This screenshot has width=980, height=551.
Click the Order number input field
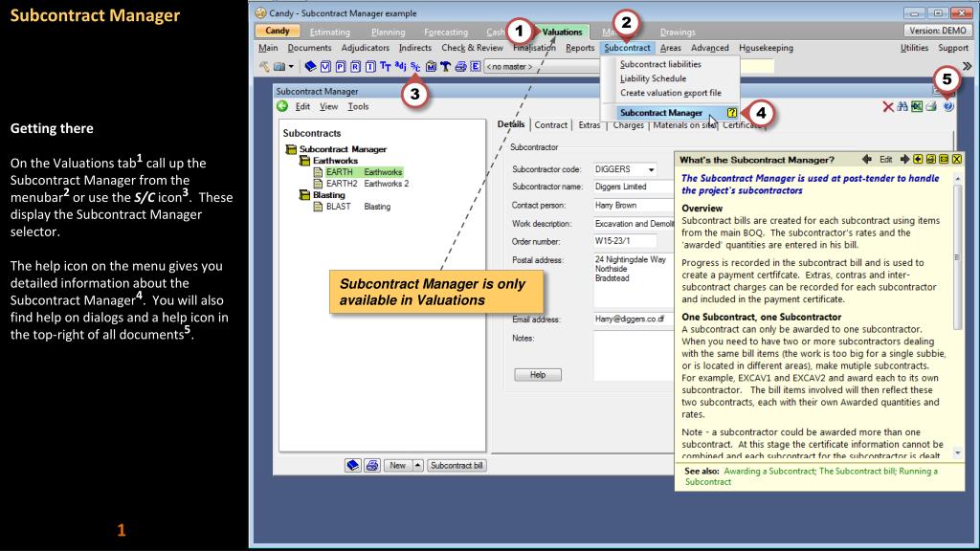(624, 241)
